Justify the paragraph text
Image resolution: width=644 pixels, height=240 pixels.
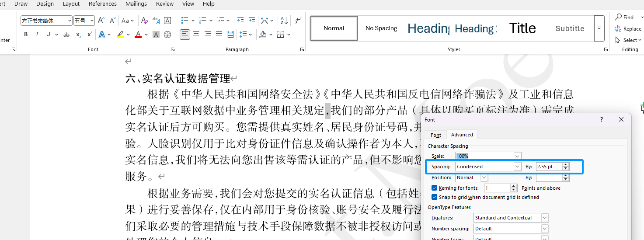pyautogui.click(x=219, y=35)
